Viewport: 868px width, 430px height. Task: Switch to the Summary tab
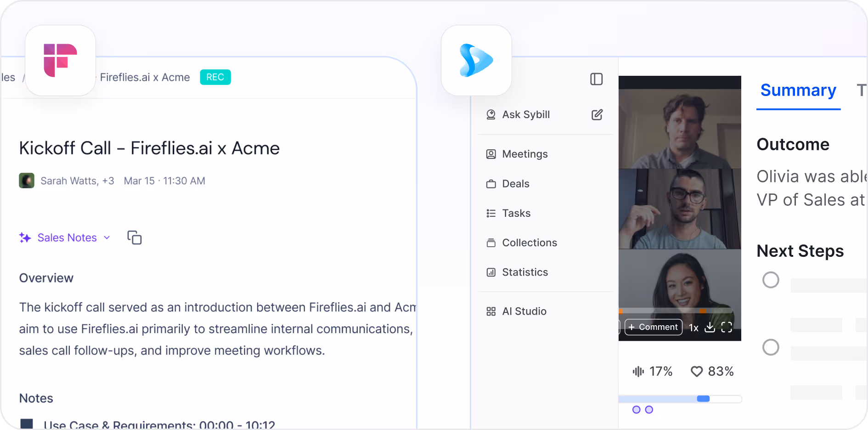tap(798, 91)
